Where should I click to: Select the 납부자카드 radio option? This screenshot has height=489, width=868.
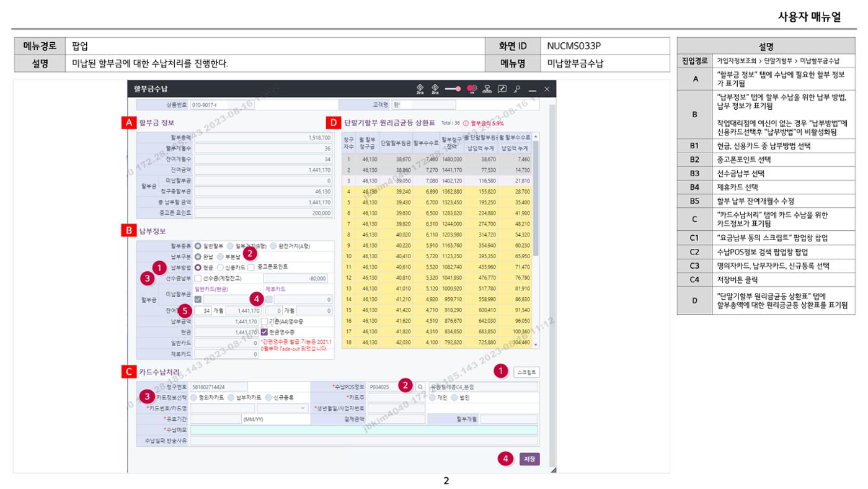[231, 397]
